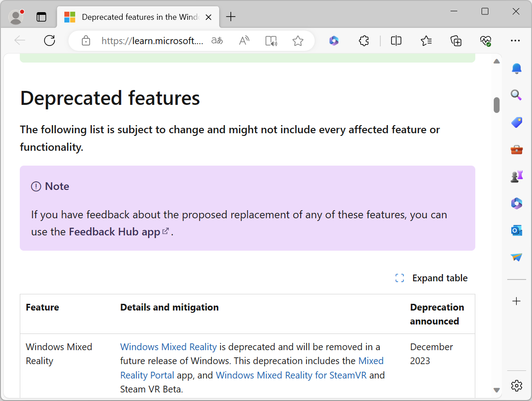Expand the table view
The width and height of the screenshot is (532, 401).
tap(431, 278)
